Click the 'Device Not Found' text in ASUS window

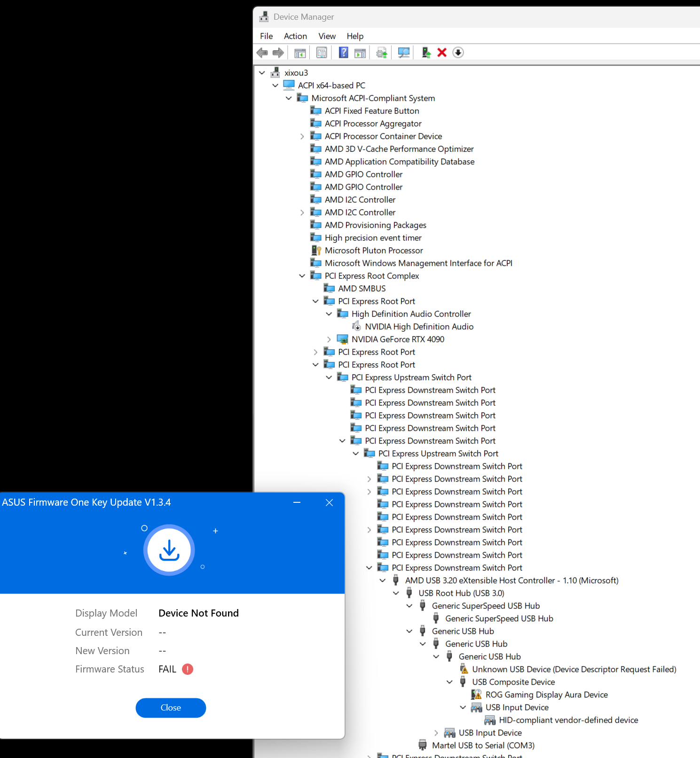[x=199, y=613]
